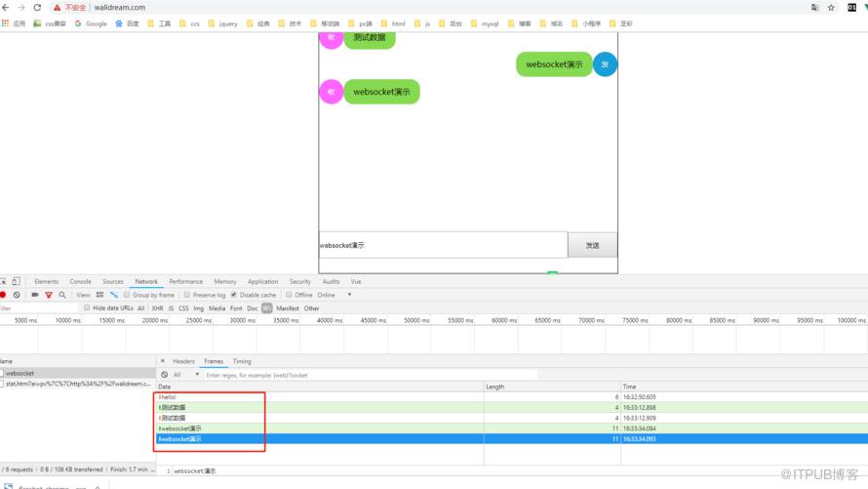Open the Timing sub-tab
Screen dimensions: 868x489
[242, 361]
